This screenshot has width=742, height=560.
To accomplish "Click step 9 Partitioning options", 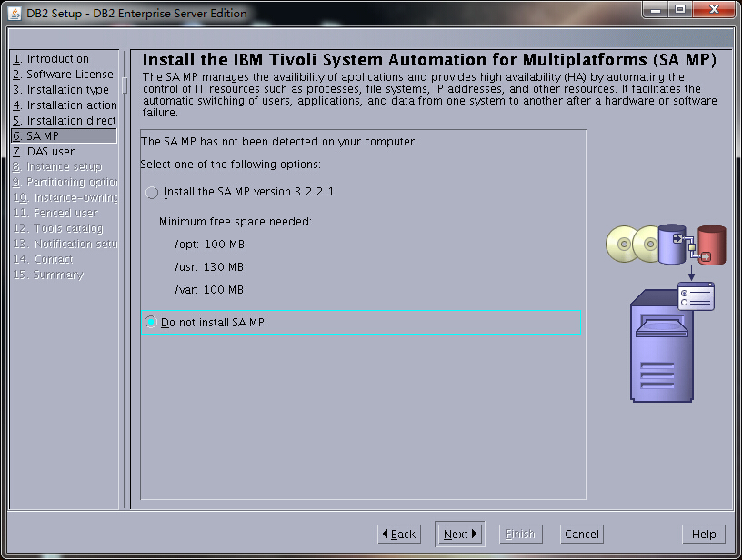I will [x=65, y=182].
